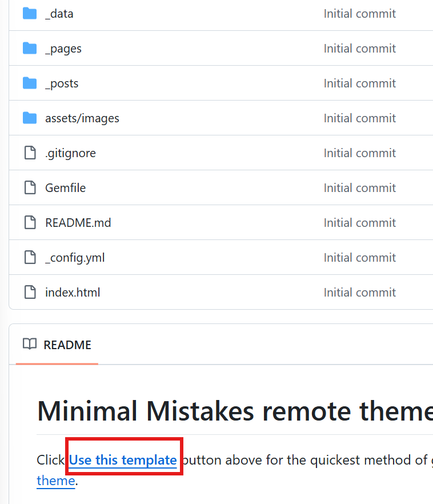Image resolution: width=433 pixels, height=504 pixels.
Task: Click the folder icon next to _posts
Action: (x=30, y=83)
